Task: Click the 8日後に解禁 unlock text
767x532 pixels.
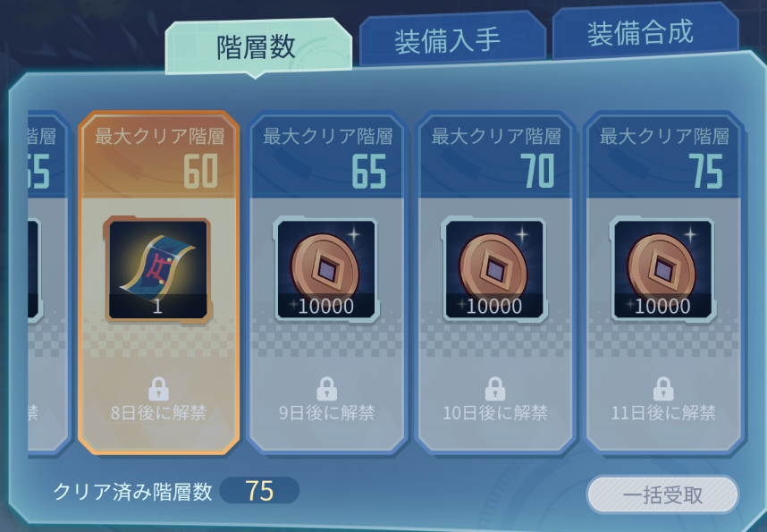Action: click(x=158, y=412)
